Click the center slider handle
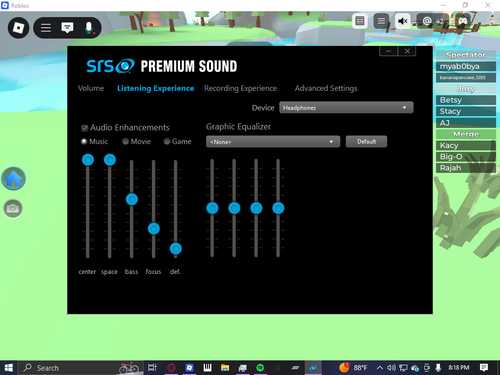This screenshot has width=500, height=375. click(x=88, y=160)
